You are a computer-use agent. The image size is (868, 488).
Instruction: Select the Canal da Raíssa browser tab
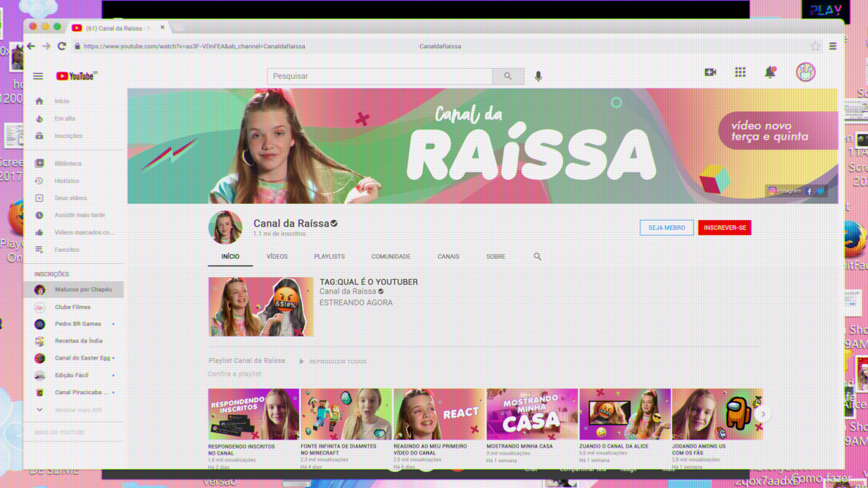pyautogui.click(x=118, y=28)
